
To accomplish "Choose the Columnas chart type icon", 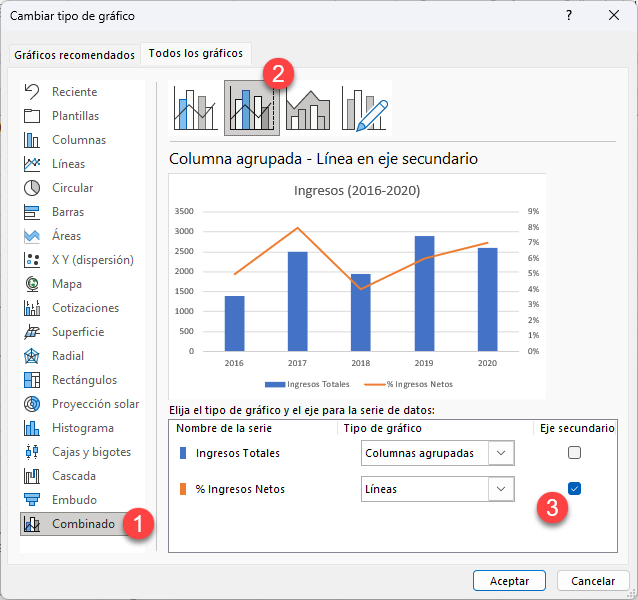I will coord(32,140).
